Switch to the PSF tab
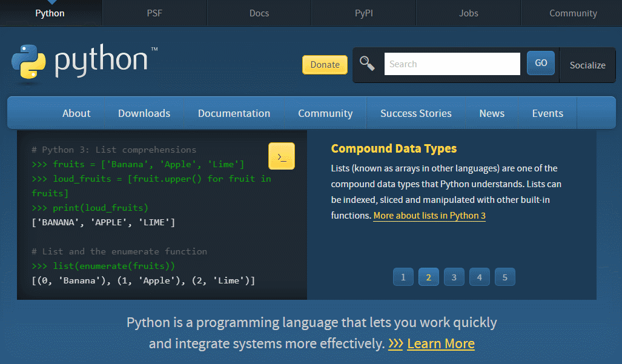 154,13
